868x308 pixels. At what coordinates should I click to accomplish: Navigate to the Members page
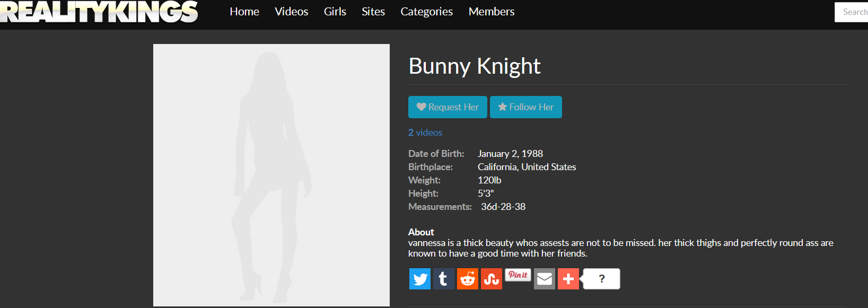click(492, 12)
